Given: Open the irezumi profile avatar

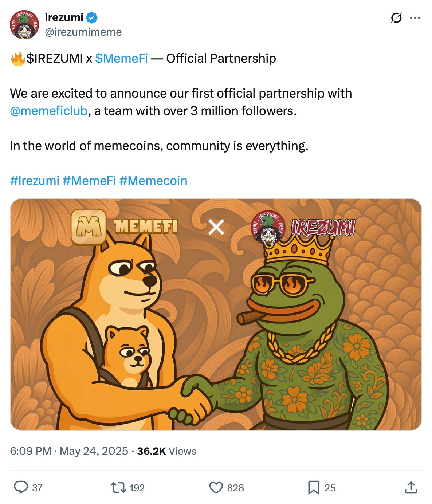Looking at the screenshot, I should click(x=24, y=24).
